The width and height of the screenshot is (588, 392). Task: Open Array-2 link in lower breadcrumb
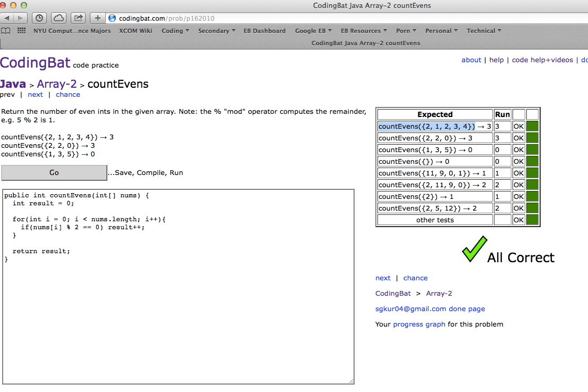[x=439, y=294]
